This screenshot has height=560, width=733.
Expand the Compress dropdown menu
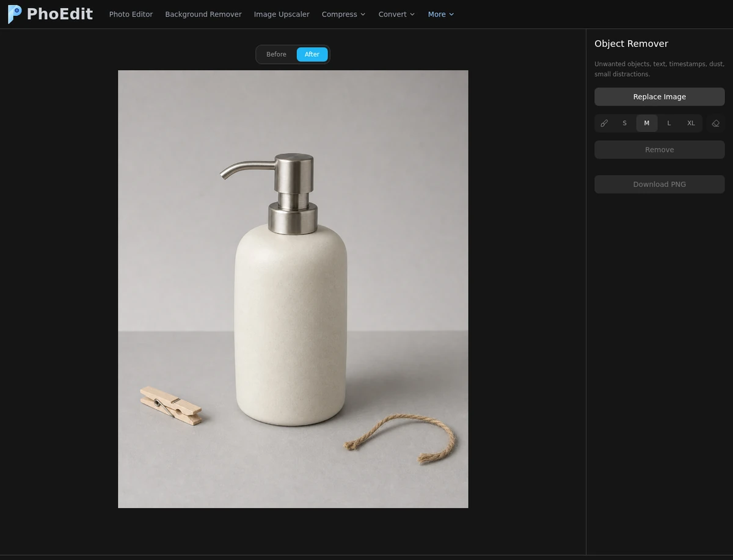point(344,14)
